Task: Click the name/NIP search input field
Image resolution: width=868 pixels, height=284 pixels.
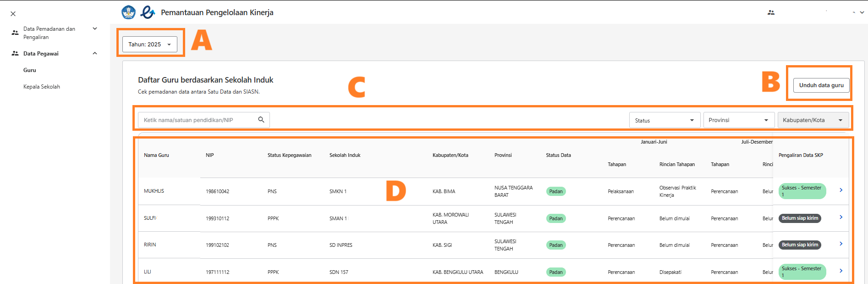Action: point(197,120)
